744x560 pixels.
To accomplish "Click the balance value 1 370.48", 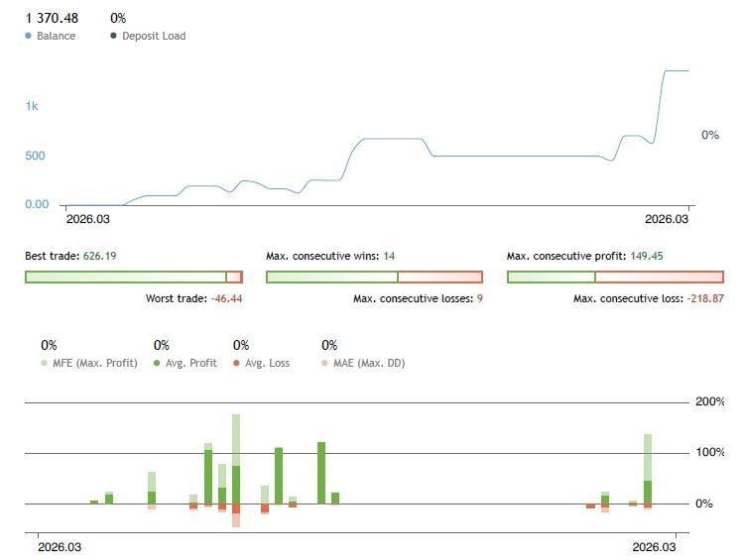I will click(52, 18).
